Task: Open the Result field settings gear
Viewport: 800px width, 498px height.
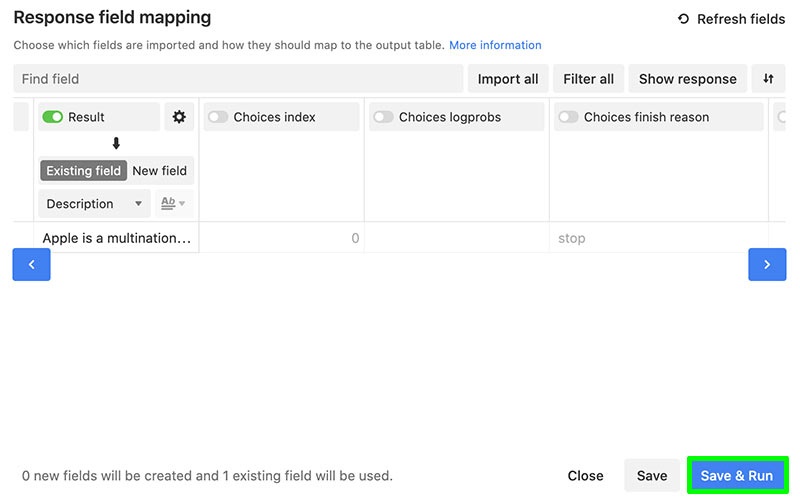Action: (179, 117)
